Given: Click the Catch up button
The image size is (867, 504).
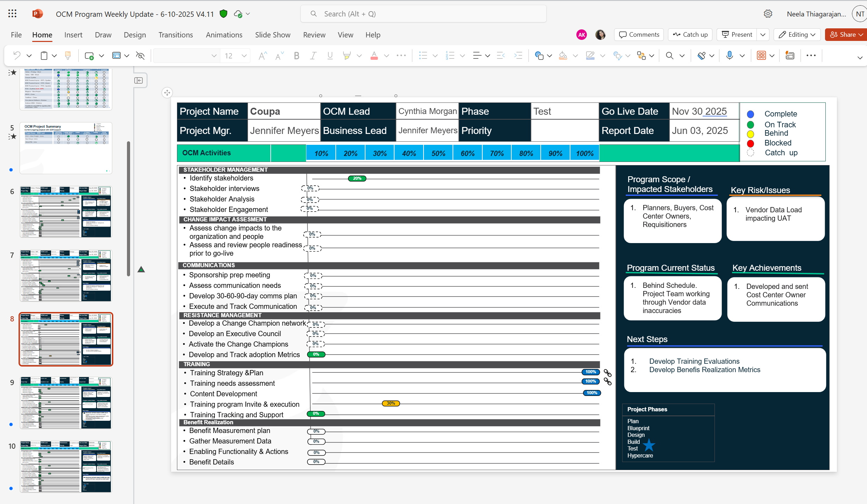Looking at the screenshot, I should [x=690, y=35].
